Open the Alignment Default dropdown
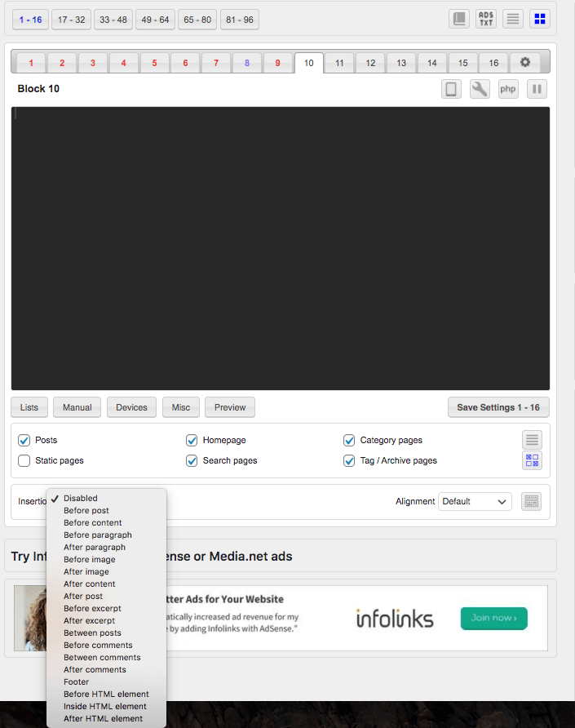575x728 pixels. point(475,501)
